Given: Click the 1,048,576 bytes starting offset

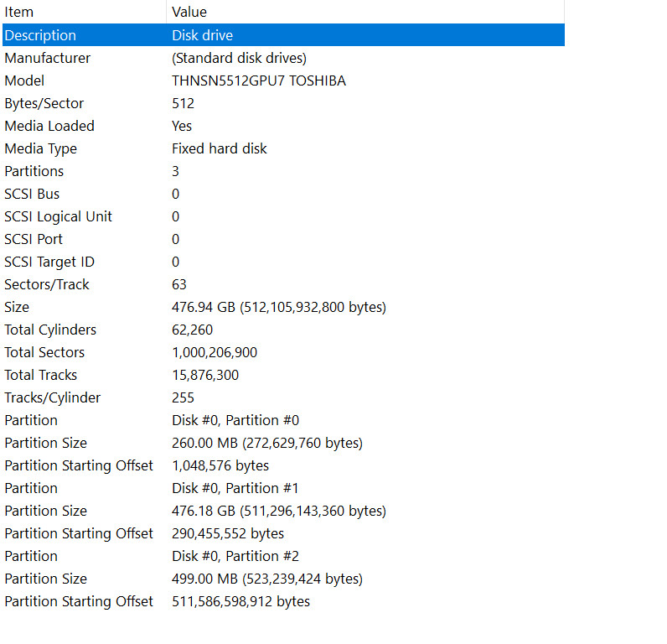Looking at the screenshot, I should [x=220, y=465].
